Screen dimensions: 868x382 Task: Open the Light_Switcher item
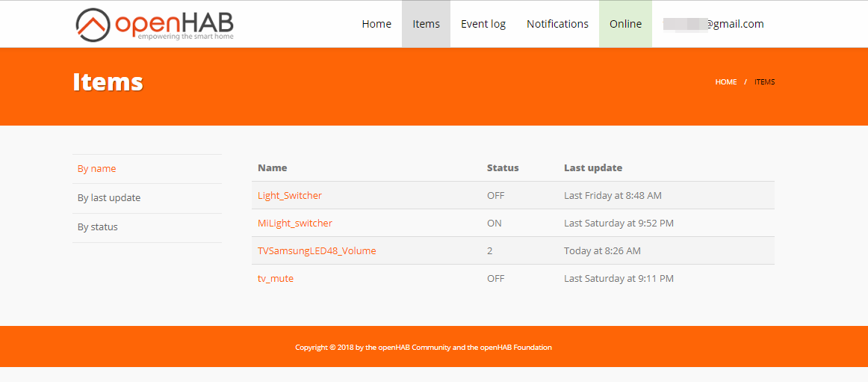tap(290, 195)
